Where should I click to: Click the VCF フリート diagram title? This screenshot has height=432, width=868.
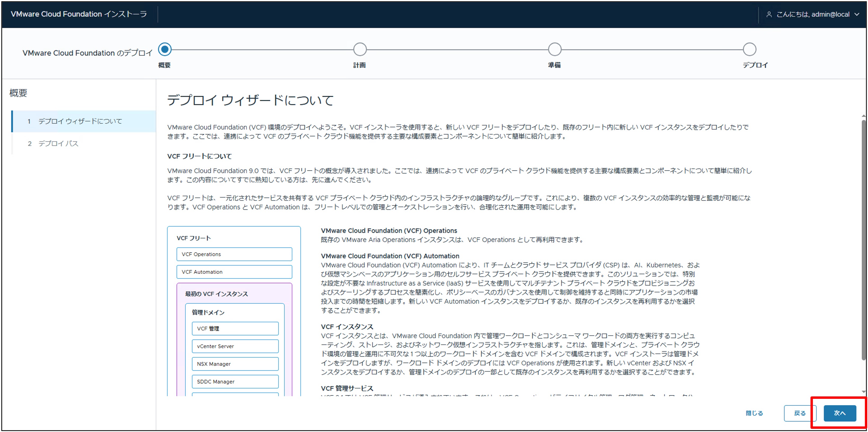point(194,238)
